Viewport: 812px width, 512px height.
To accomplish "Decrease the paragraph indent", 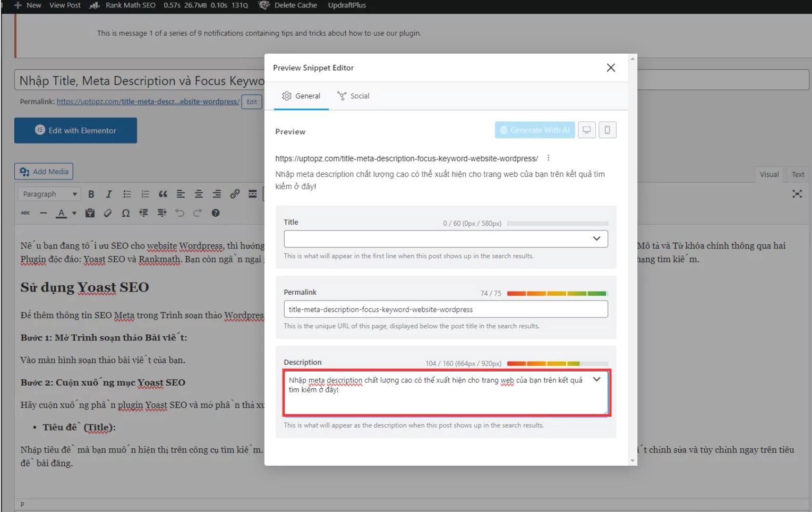I will [144, 213].
